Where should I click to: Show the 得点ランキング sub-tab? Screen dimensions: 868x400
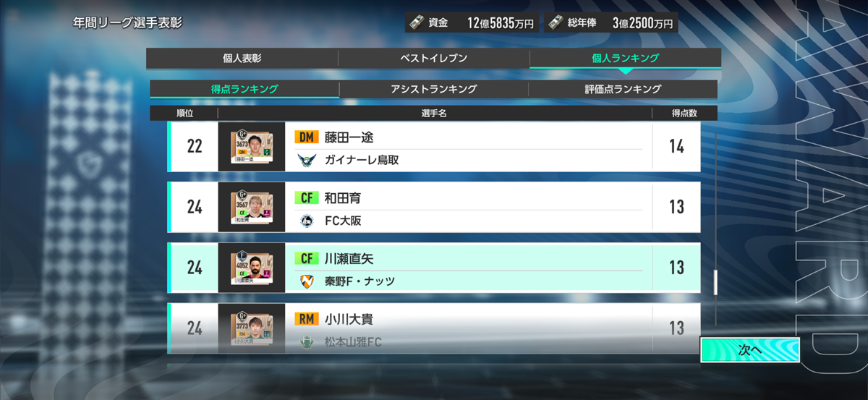244,89
